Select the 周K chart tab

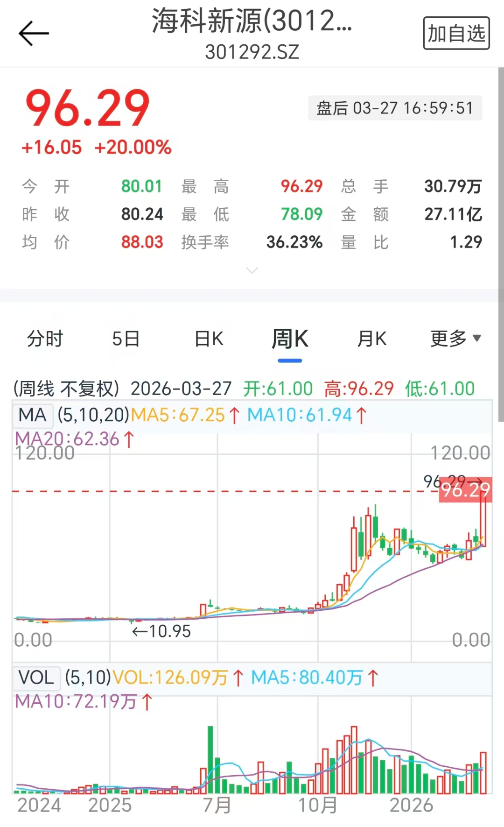tap(290, 339)
